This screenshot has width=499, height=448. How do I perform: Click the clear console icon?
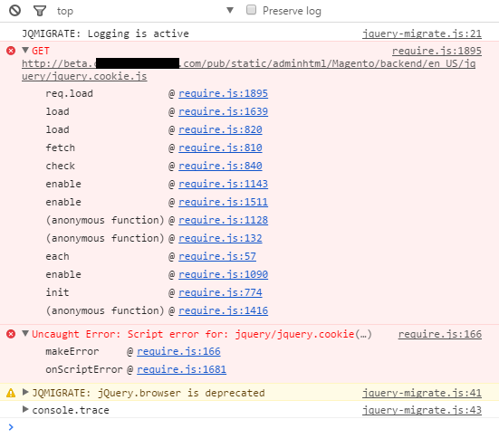coord(14,11)
